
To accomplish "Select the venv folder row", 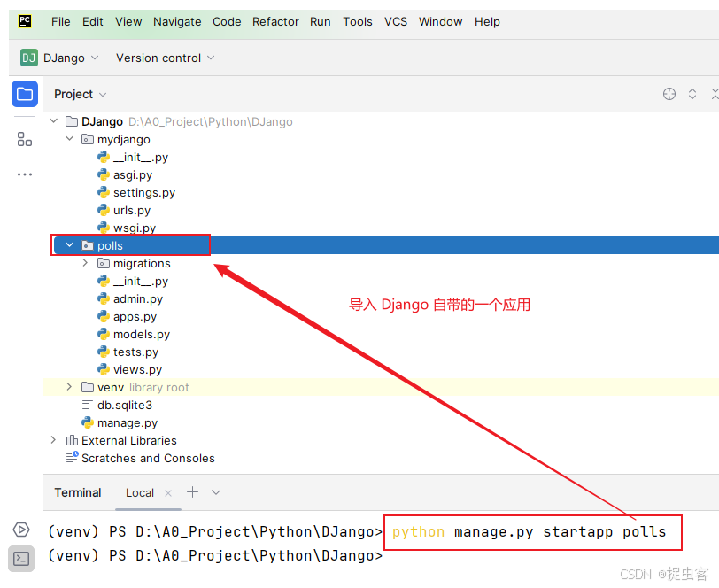I will 382,387.
